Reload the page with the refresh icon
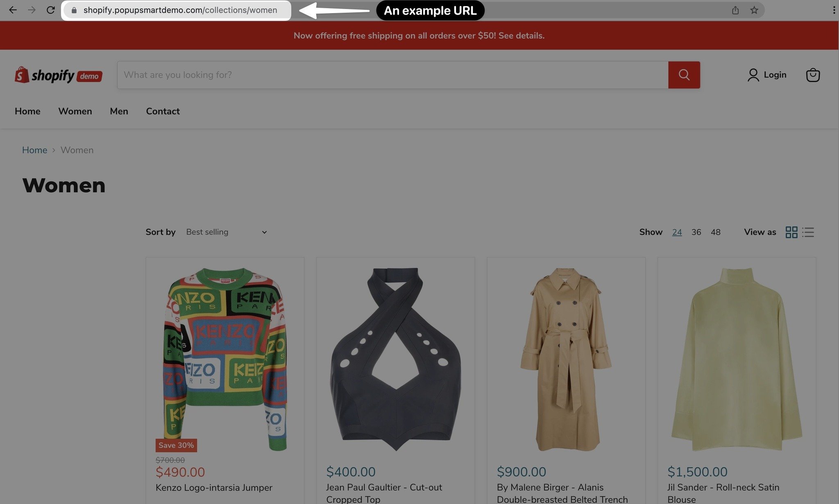Image resolution: width=839 pixels, height=504 pixels. coord(50,10)
